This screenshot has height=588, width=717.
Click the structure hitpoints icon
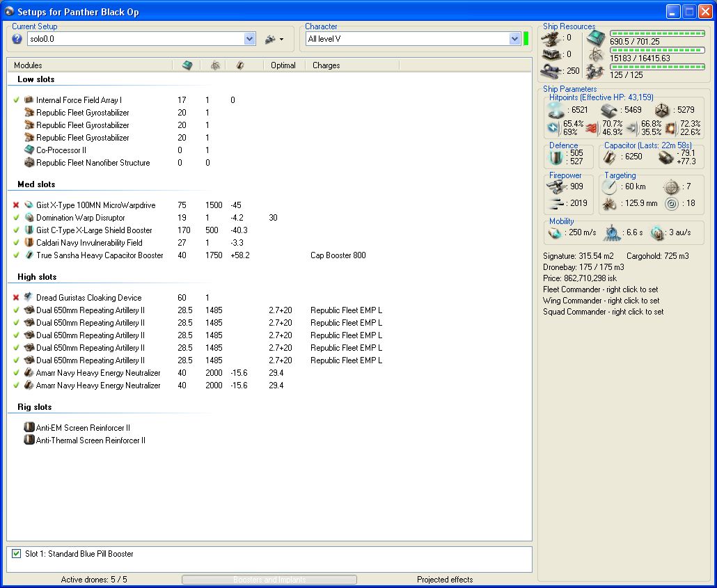coord(662,110)
